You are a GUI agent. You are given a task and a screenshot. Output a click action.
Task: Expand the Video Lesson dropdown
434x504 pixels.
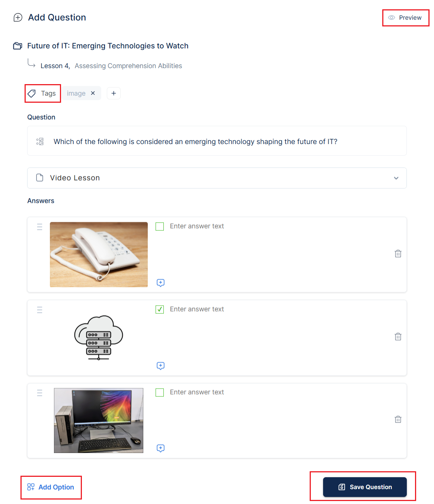coord(217,178)
